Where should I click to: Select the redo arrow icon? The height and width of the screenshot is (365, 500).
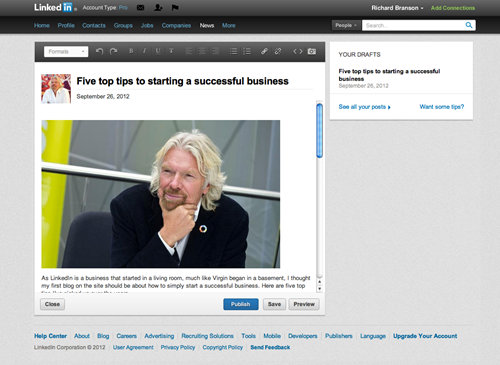pyautogui.click(x=113, y=51)
